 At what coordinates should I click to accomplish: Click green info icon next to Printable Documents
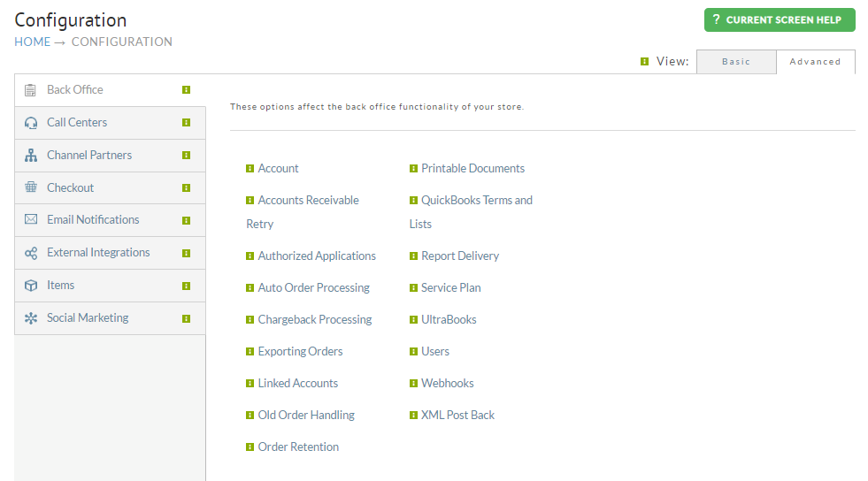413,169
